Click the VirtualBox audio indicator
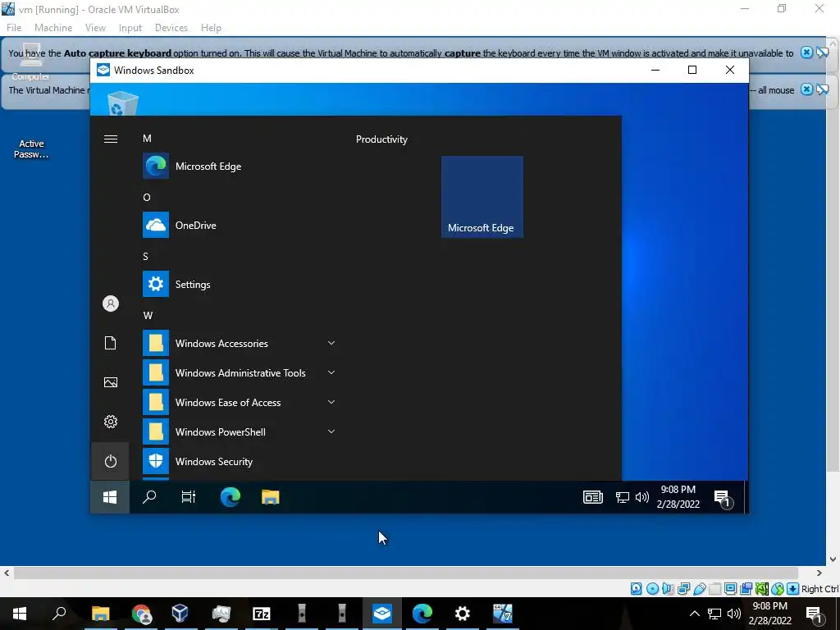The width and height of the screenshot is (840, 630). coord(668,589)
